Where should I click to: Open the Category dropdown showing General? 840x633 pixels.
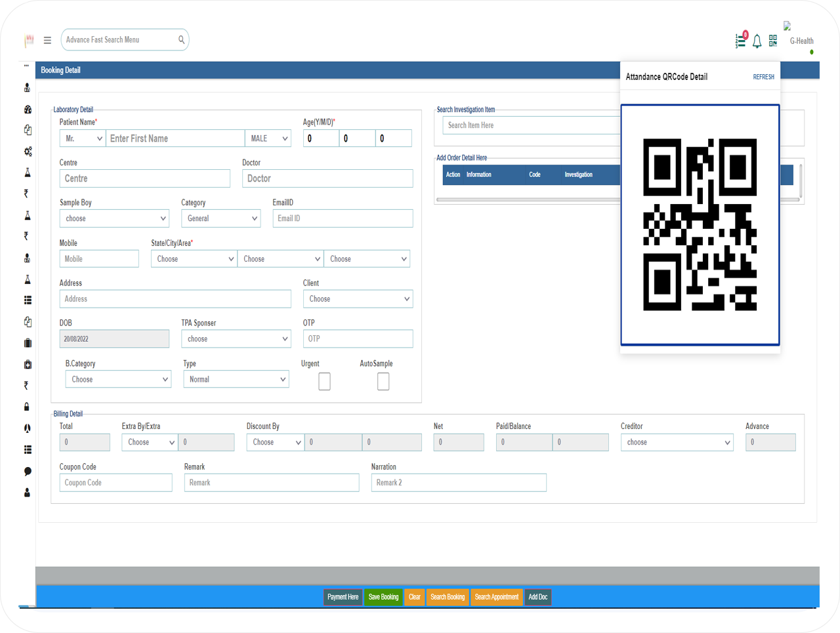tap(221, 218)
